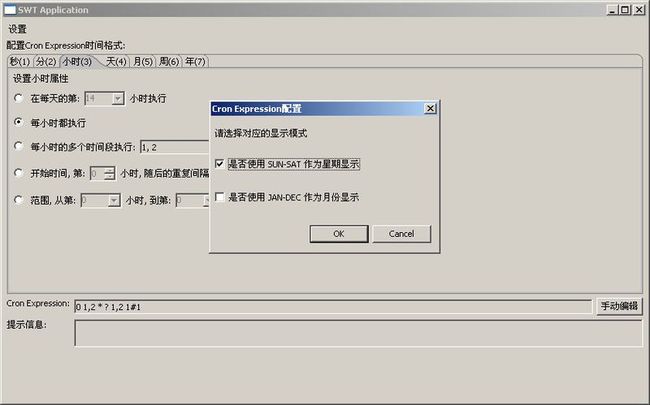Click the SWT Application window icon

pos(10,10)
